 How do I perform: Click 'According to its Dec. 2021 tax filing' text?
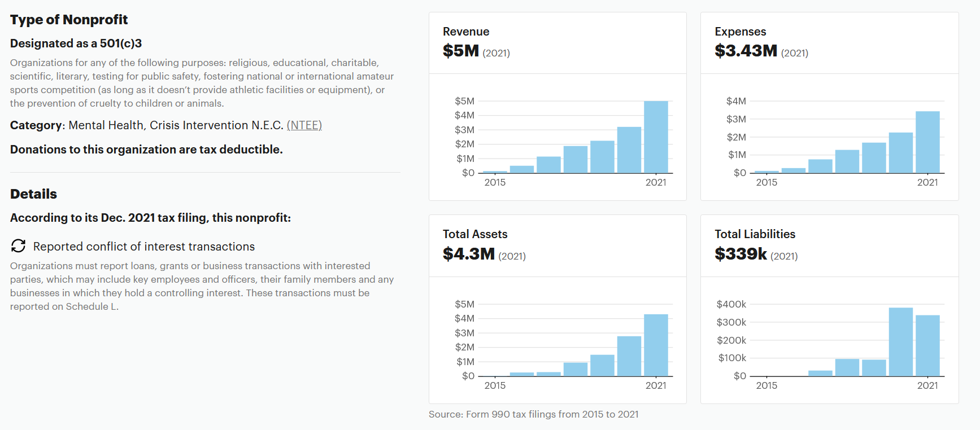point(150,218)
